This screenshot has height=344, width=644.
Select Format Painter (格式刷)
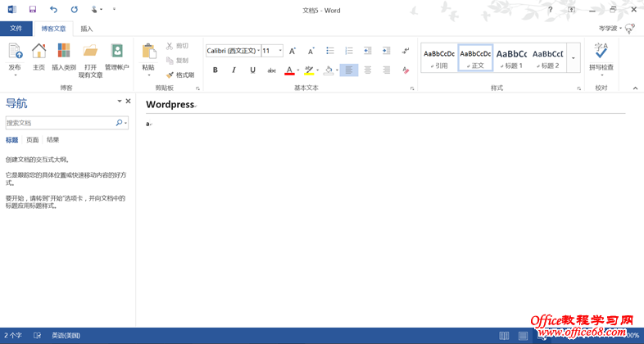click(180, 75)
